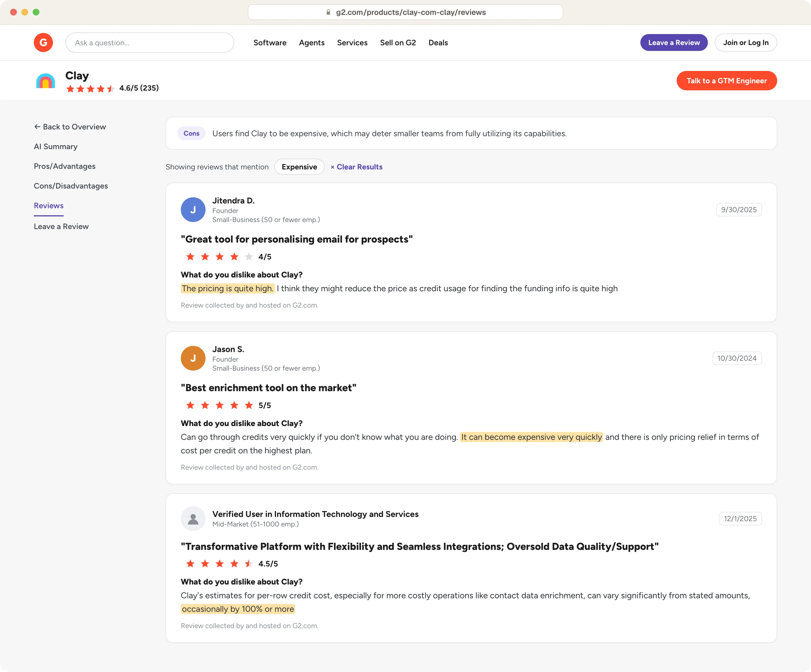The height and width of the screenshot is (672, 811).
Task: Click the Expensive filter chip
Action: [299, 167]
